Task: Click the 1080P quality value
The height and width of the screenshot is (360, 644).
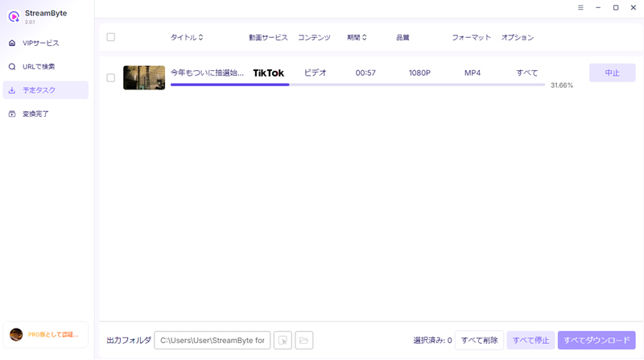Action: pyautogui.click(x=419, y=72)
